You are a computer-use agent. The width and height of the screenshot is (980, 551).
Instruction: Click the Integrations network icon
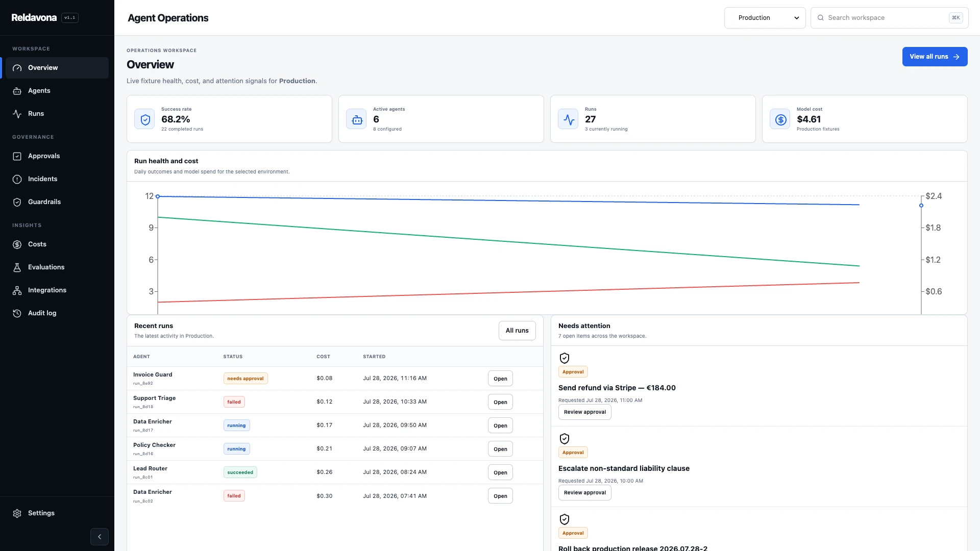(x=17, y=290)
